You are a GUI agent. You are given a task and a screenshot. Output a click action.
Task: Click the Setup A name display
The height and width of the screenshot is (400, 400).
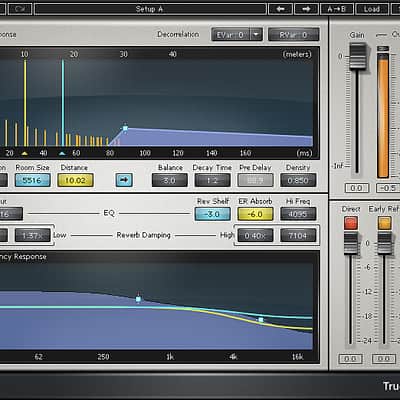pos(150,9)
